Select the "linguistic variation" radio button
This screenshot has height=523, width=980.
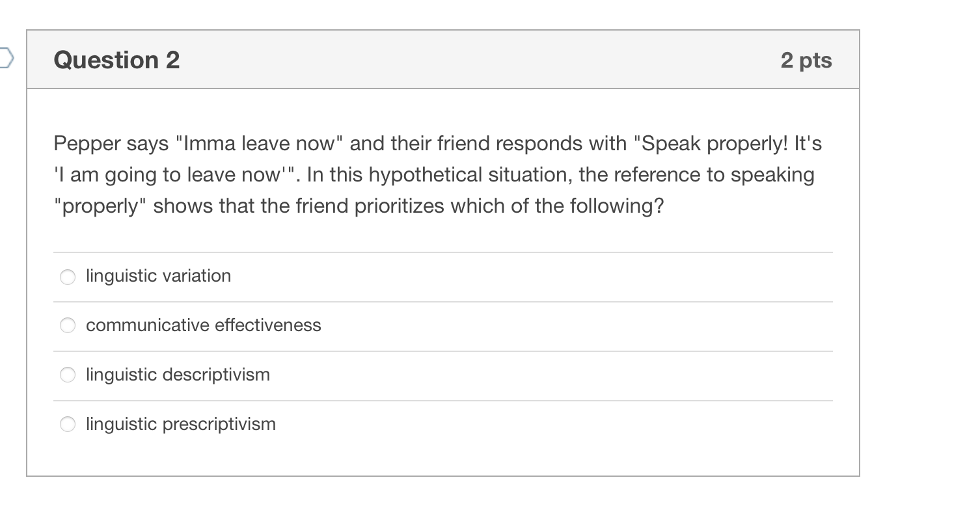click(x=68, y=277)
